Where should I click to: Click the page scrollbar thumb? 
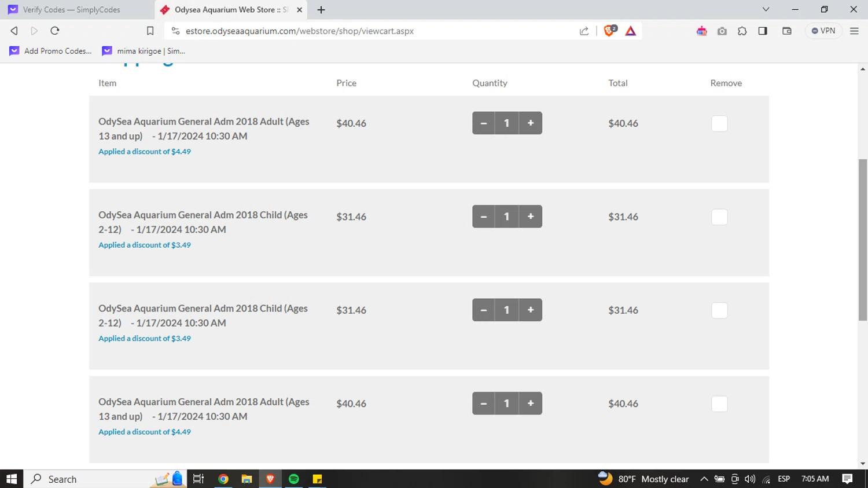[x=863, y=240]
